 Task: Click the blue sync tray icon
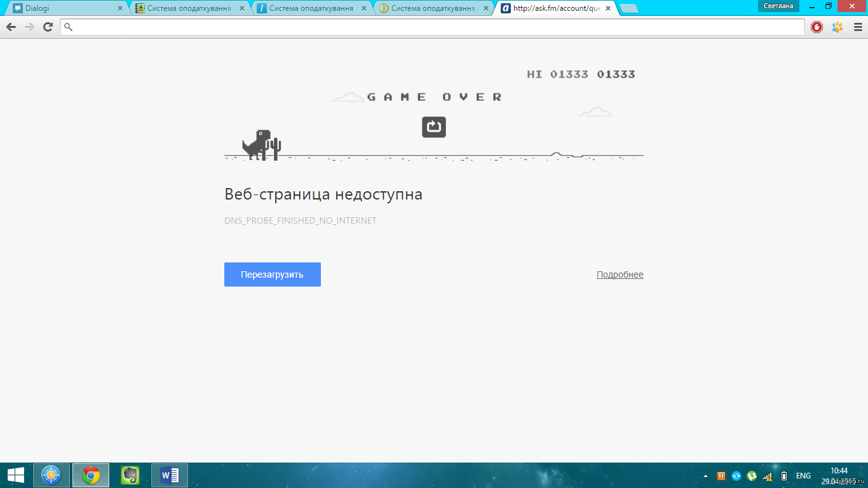(736, 475)
